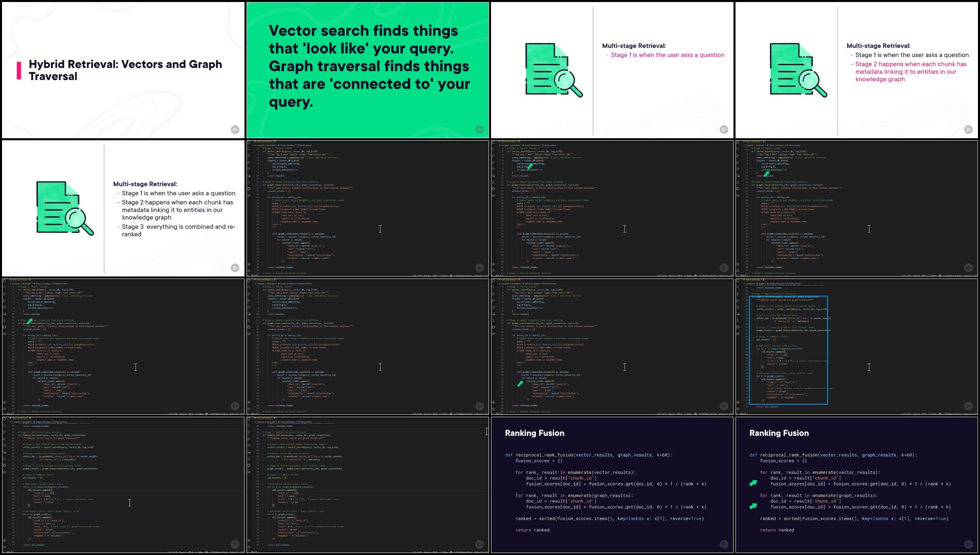Click pink accent bar on title slide
This screenshot has width=980, height=555.
(x=19, y=70)
